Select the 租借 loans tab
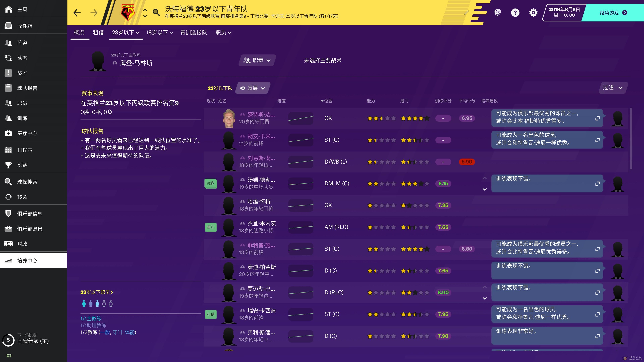Image resolution: width=644 pixels, height=362 pixels. click(98, 33)
